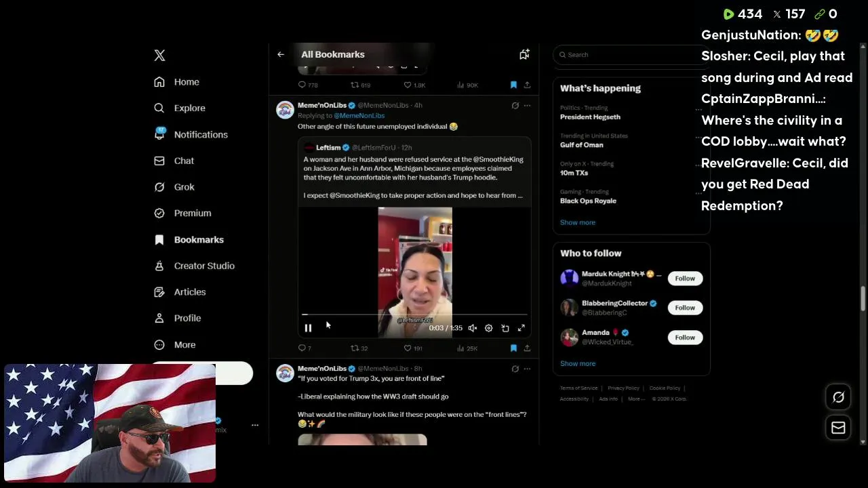
Task: Open Notifications bell icon
Action: point(159,134)
